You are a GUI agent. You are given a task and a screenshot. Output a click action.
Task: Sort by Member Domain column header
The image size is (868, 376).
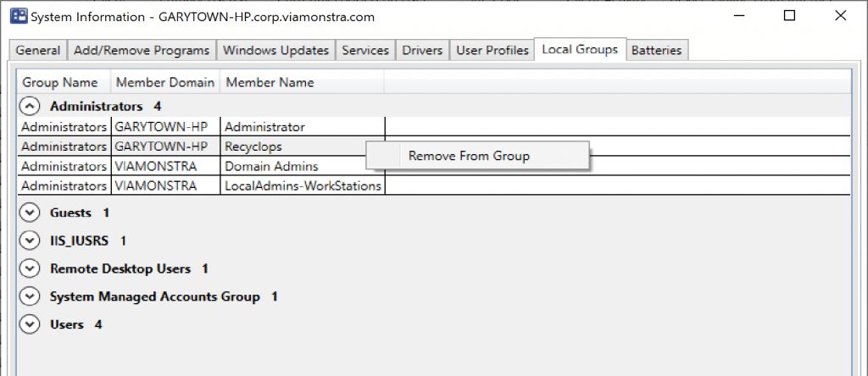tap(164, 82)
